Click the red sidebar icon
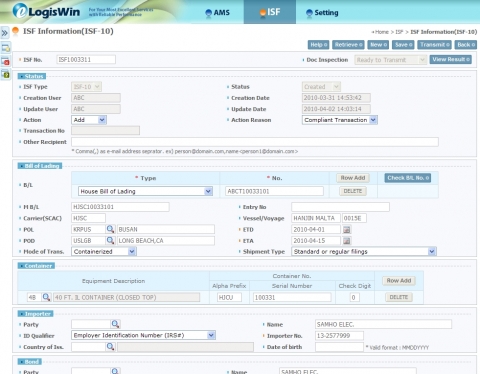 [x=6, y=61]
